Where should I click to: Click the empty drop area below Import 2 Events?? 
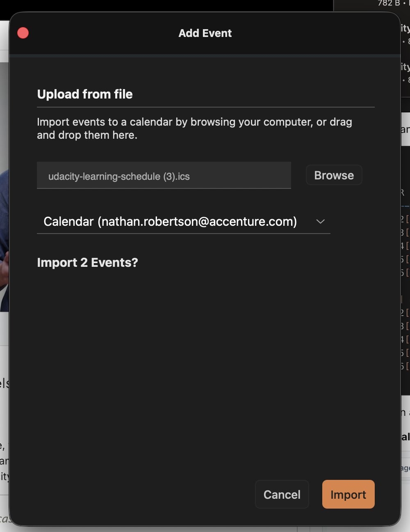[205, 369]
